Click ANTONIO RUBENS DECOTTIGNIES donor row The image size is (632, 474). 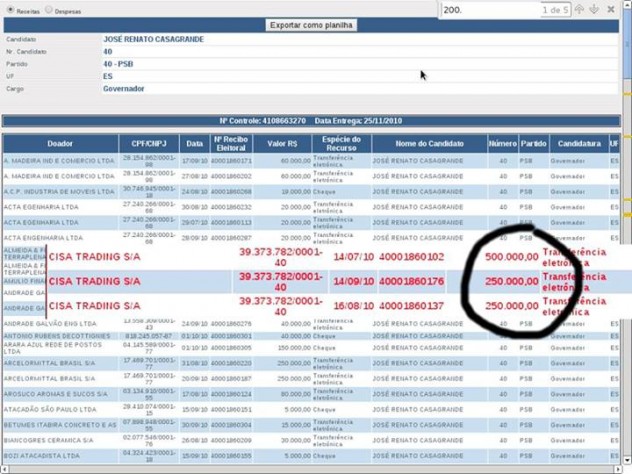pos(57,336)
